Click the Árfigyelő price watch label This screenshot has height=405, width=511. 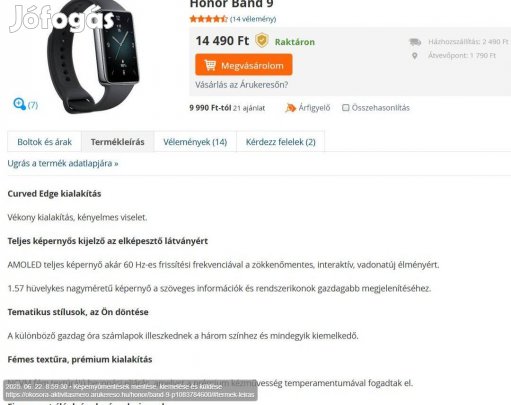point(314,108)
